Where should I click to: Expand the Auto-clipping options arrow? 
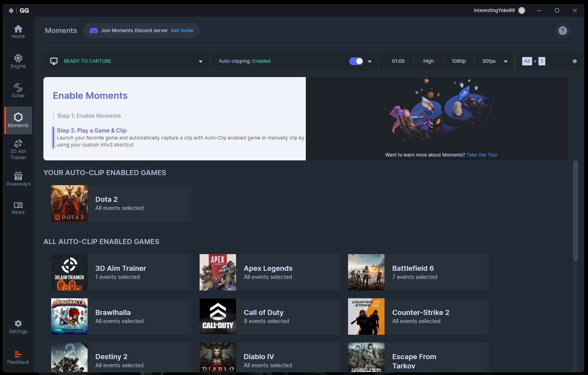tap(369, 61)
